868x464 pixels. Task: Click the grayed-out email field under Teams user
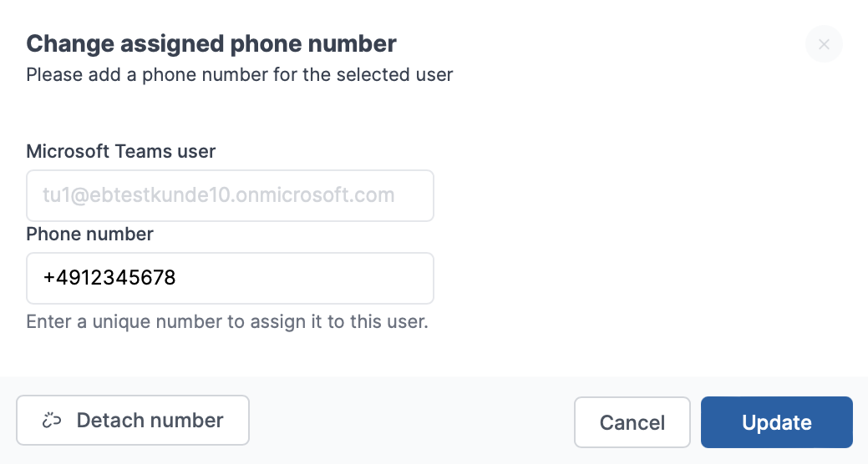[x=231, y=196]
